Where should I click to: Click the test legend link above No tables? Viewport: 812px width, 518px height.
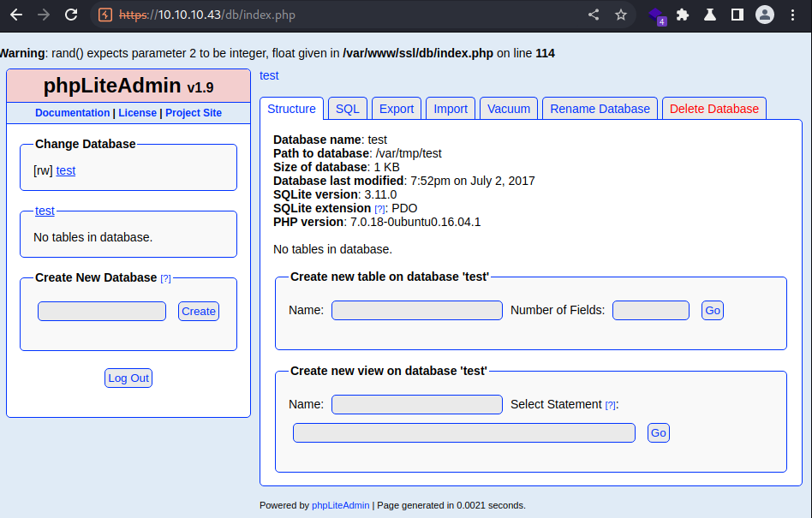pos(45,211)
